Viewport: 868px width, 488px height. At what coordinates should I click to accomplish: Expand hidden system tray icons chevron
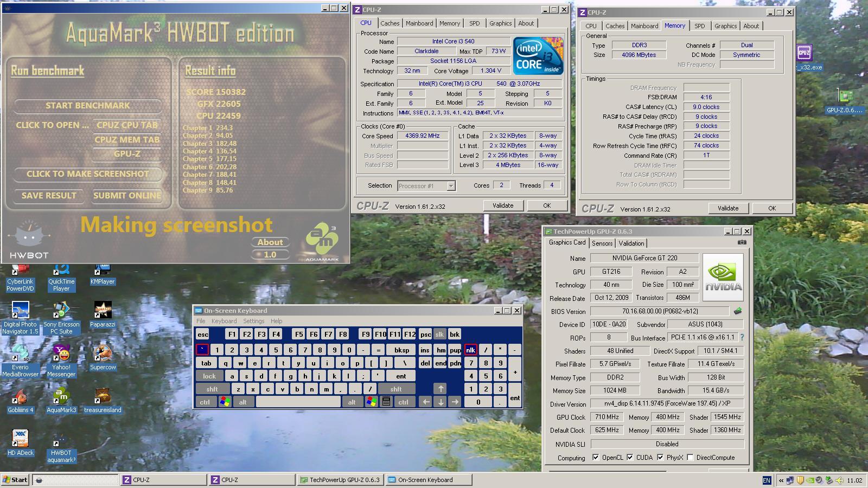click(781, 480)
